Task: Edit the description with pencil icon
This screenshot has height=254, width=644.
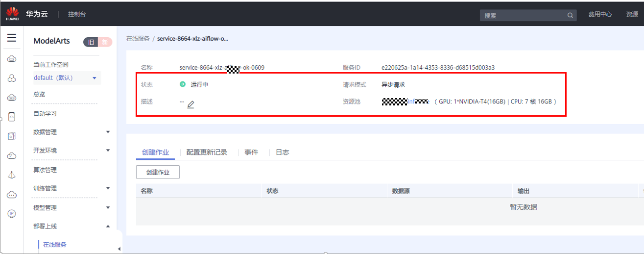Action: (191, 104)
